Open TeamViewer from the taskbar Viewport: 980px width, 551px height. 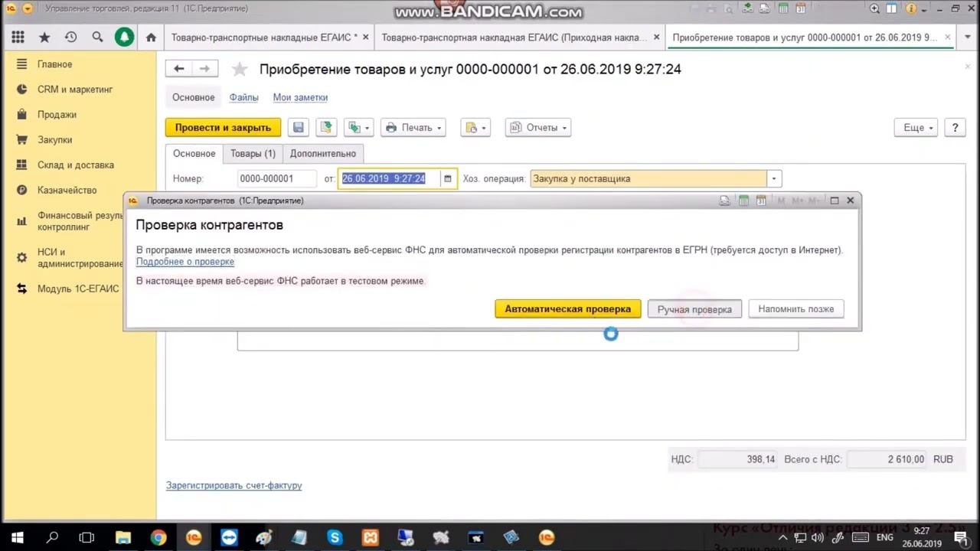point(229,537)
